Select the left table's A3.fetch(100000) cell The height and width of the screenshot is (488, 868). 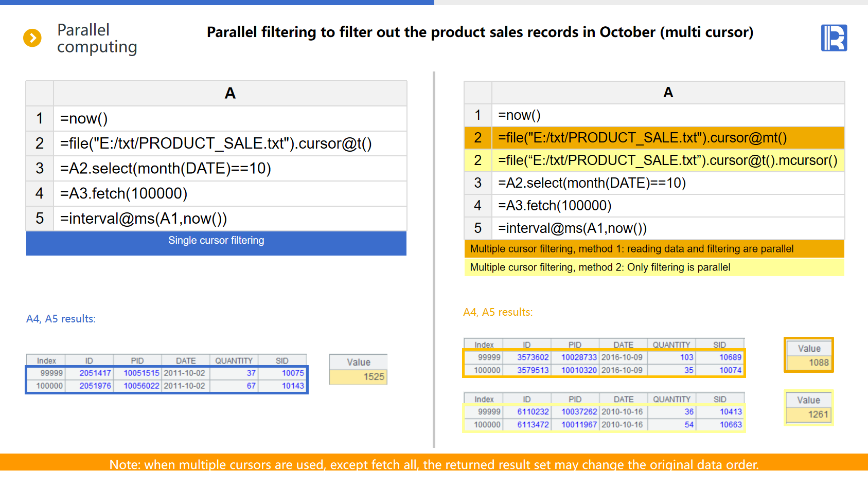pyautogui.click(x=229, y=194)
